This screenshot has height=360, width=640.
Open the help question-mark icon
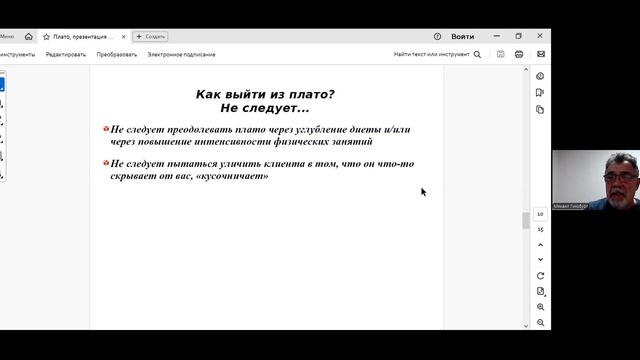(438, 36)
